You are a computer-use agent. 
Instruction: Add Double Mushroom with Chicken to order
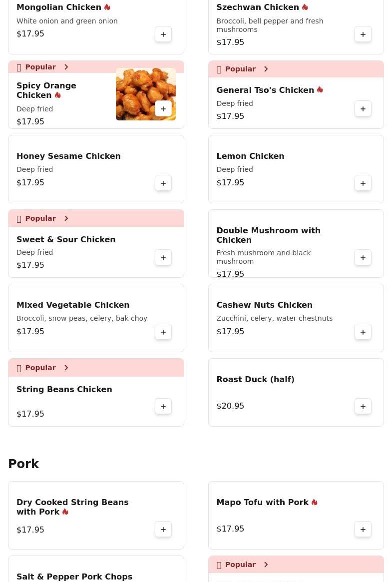coord(363,258)
